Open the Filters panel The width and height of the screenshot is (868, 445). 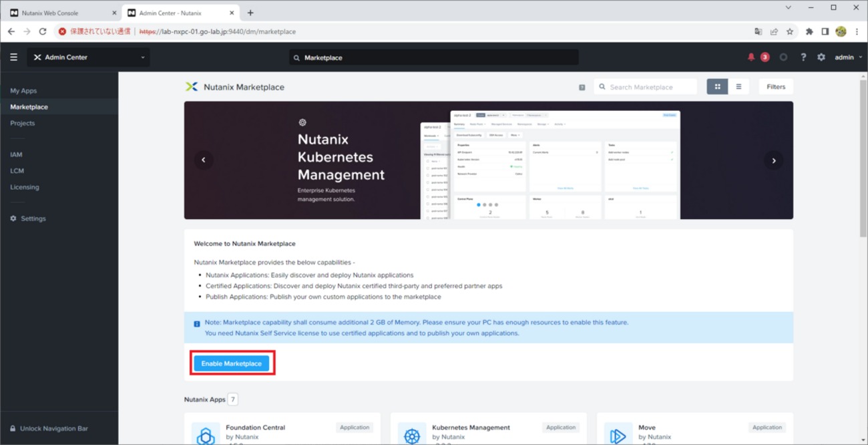776,87
